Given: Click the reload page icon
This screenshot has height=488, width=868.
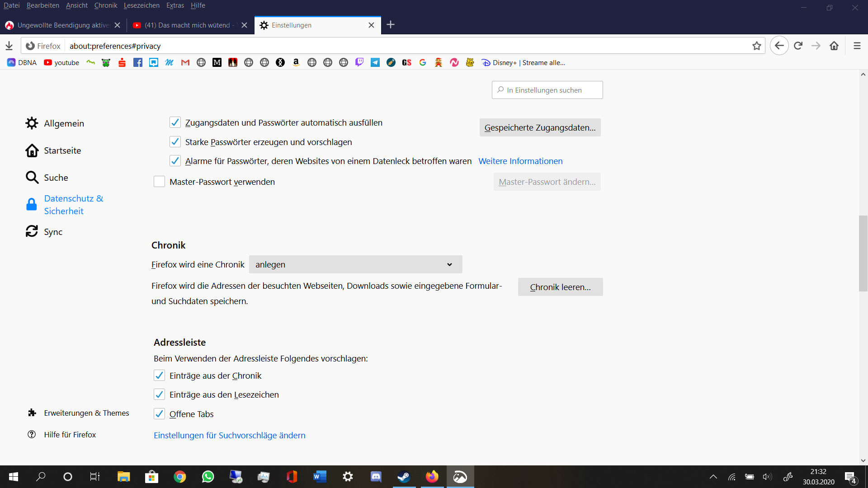Looking at the screenshot, I should pos(798,46).
